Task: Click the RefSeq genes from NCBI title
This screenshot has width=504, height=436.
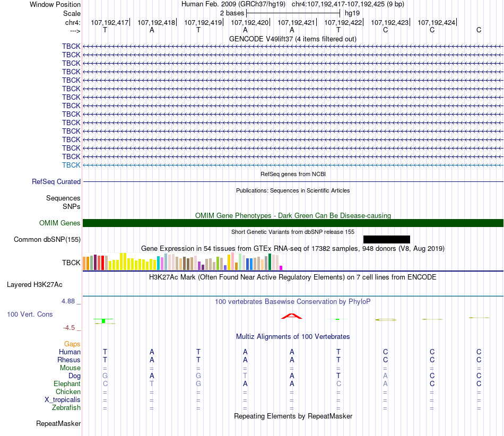Action: (x=293, y=174)
